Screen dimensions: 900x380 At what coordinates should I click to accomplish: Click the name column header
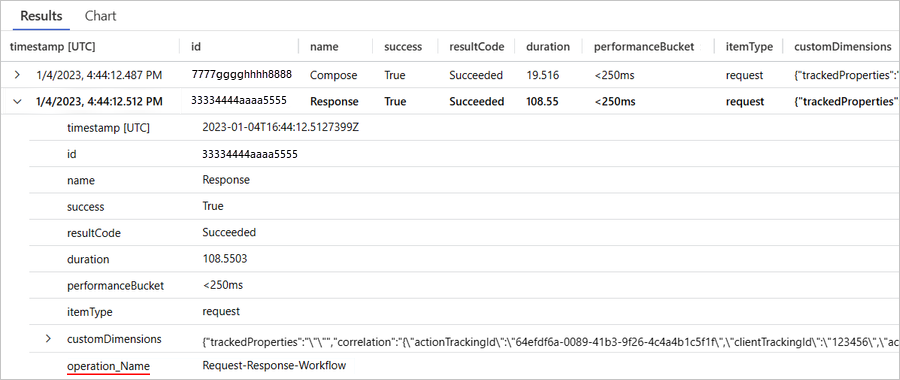point(324,47)
